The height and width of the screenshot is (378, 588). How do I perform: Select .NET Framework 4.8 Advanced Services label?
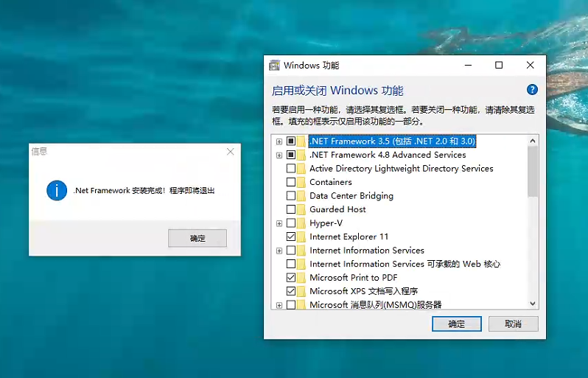pyautogui.click(x=388, y=155)
